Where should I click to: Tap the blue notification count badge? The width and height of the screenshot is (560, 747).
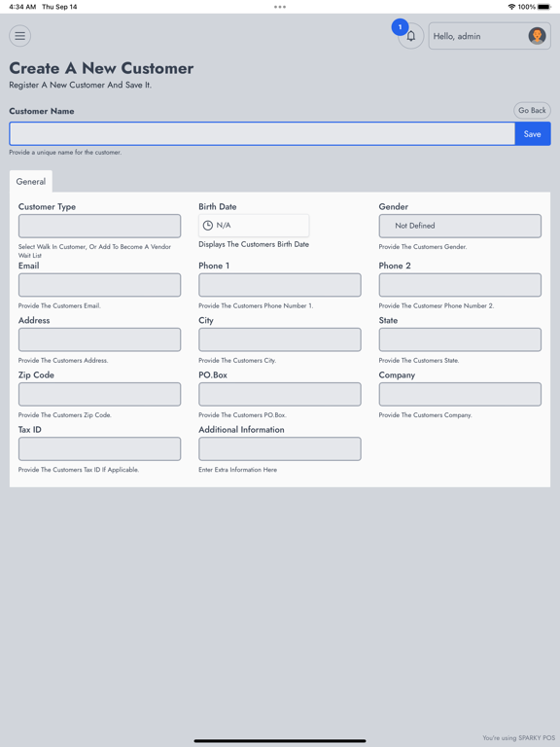coord(400,27)
